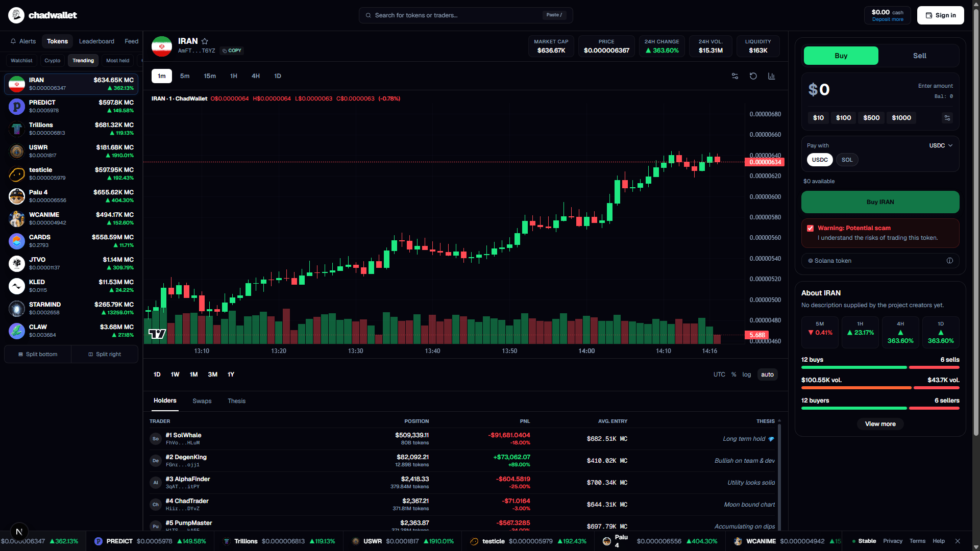Switch to the Sell toggle
This screenshot has height=551, width=980.
coord(919,56)
